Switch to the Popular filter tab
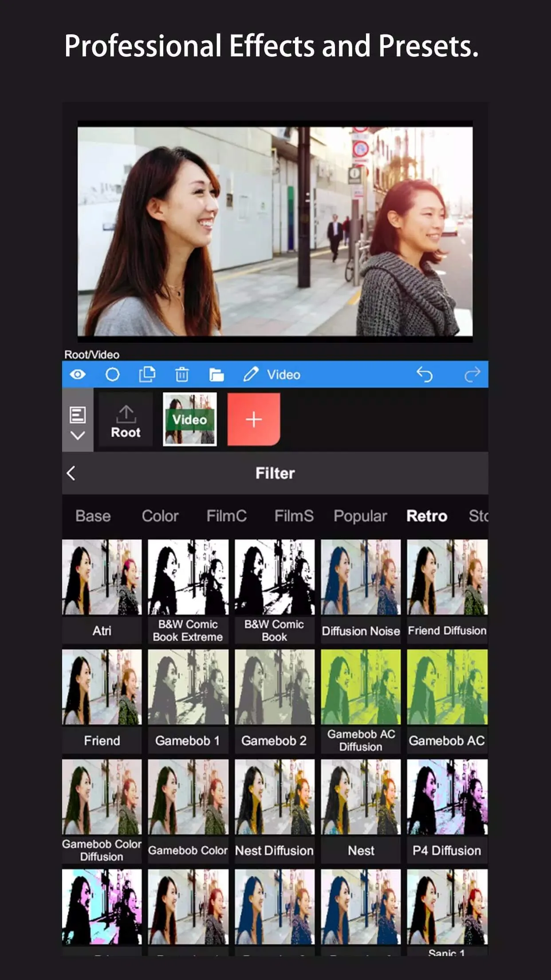The width and height of the screenshot is (551, 980). click(x=360, y=516)
